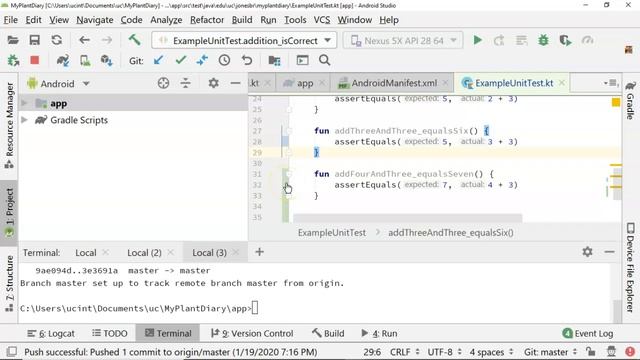Open the Logcat tool window
Screen dimensions: 640x360
(x=51, y=333)
